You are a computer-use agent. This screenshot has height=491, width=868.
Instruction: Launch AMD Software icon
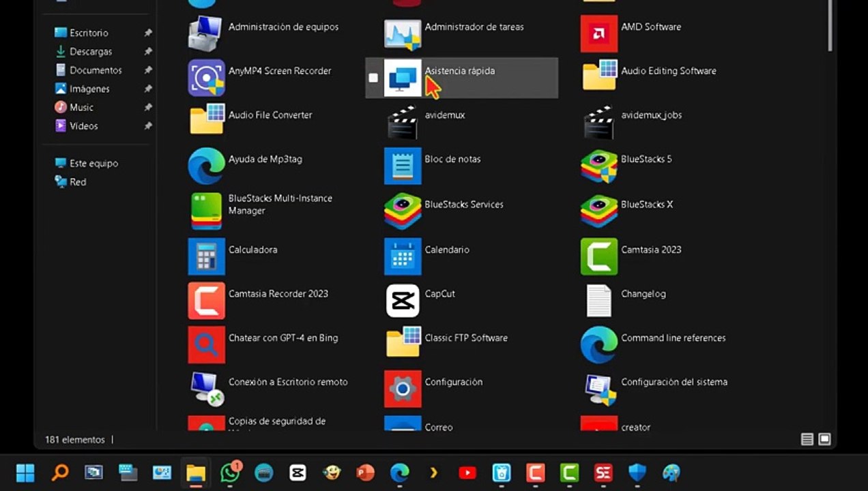point(598,33)
